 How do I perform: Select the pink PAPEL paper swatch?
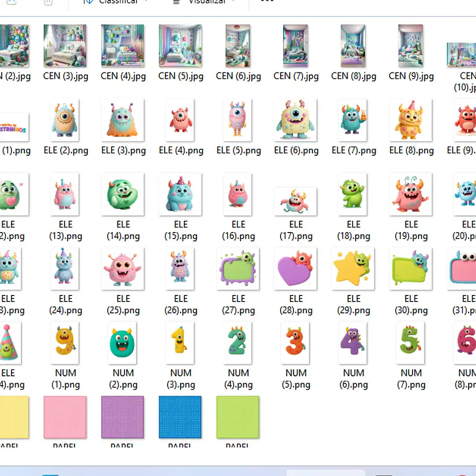tap(65, 417)
